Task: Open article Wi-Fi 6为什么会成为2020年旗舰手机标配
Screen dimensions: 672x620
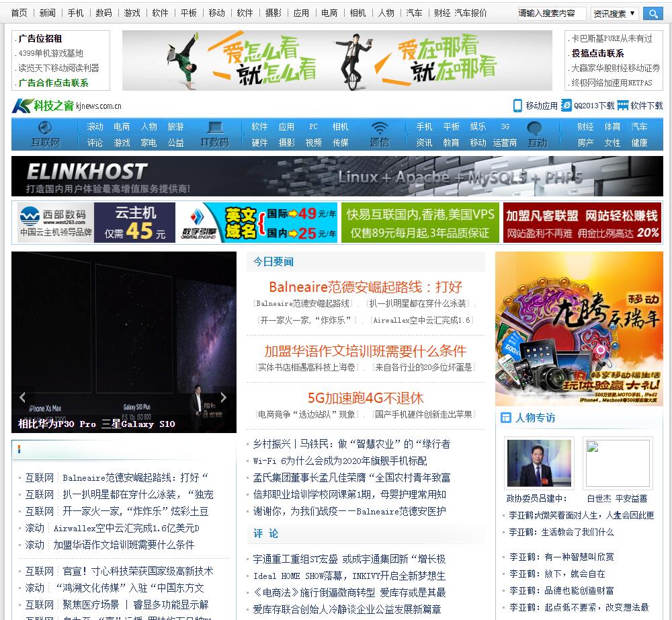Action: (x=340, y=461)
